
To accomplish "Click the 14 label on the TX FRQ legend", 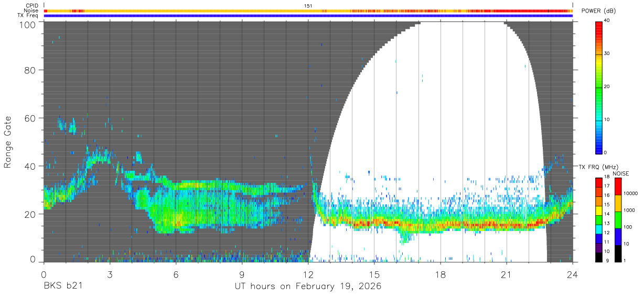I will point(607,214).
